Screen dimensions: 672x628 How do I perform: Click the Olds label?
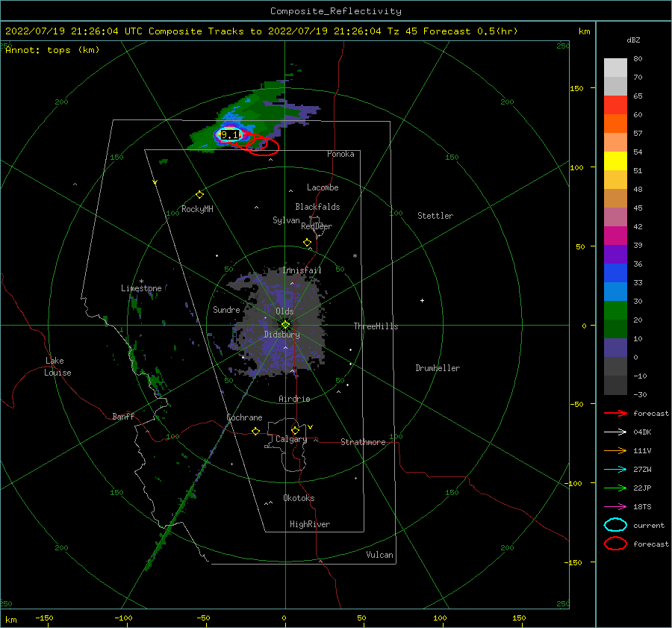(x=284, y=311)
